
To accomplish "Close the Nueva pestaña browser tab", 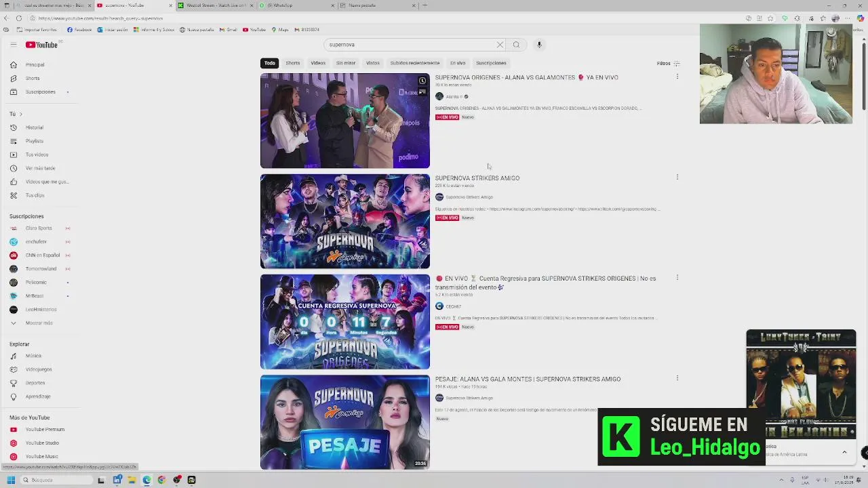I will click(x=414, y=5).
